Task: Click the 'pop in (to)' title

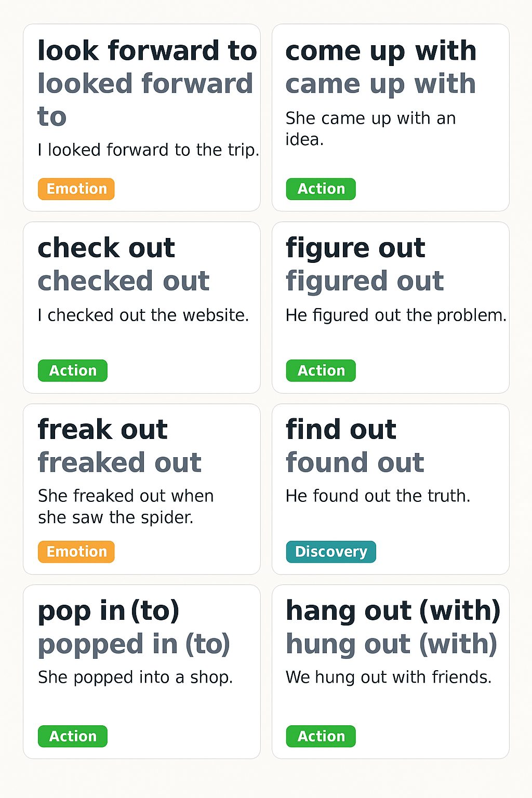Action: (x=109, y=611)
